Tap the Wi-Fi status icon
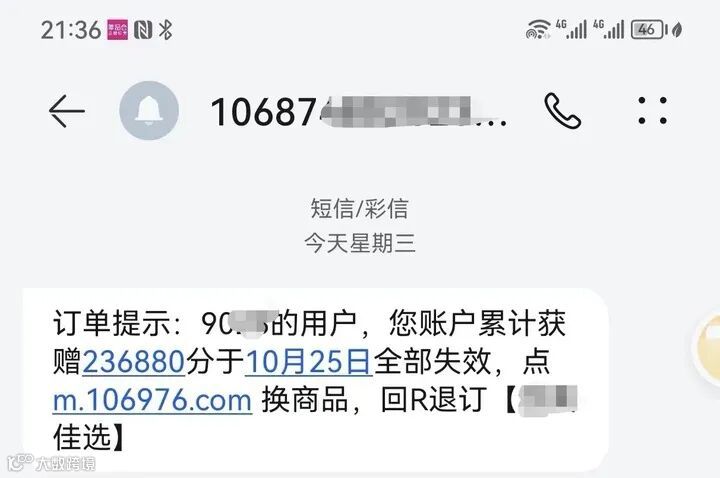Viewport: 720px width, 478px height. (538, 29)
